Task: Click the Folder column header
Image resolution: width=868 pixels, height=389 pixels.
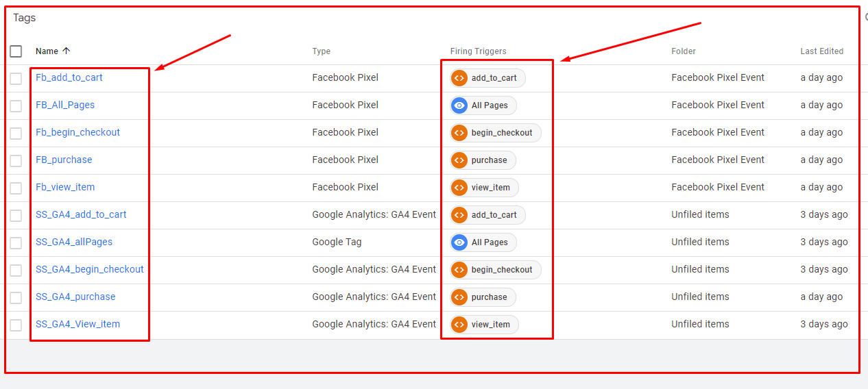Action: coord(683,51)
